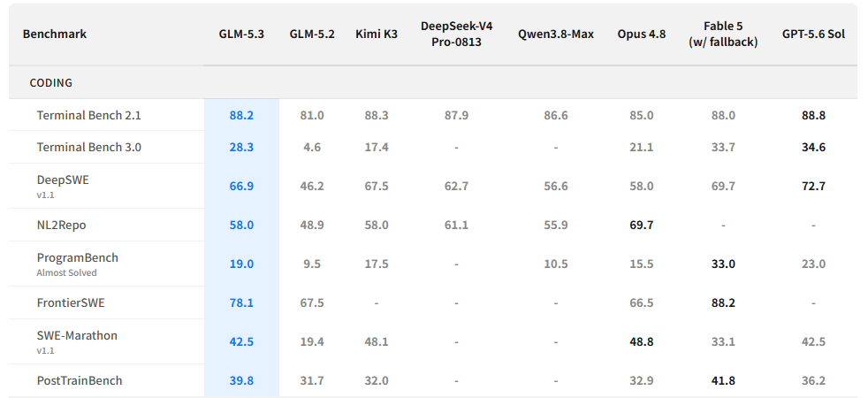Select Opus 4.8's bold NL2Repo score 69.7
Screen dimensions: 868x398
click(642, 225)
